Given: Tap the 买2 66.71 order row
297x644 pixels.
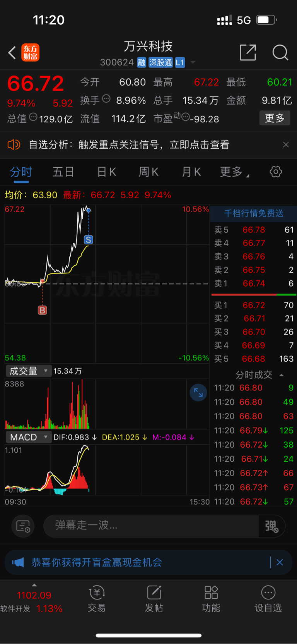Looking at the screenshot, I should coord(254,318).
